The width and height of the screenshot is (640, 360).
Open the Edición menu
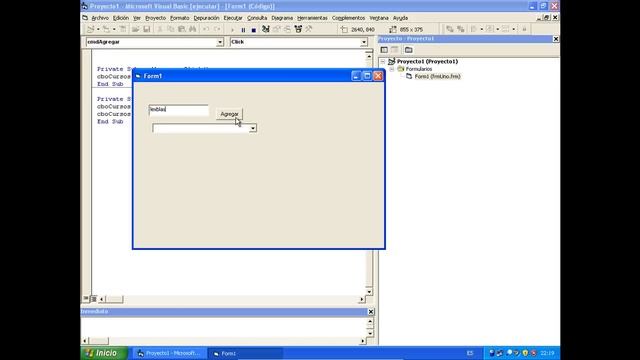click(121, 18)
